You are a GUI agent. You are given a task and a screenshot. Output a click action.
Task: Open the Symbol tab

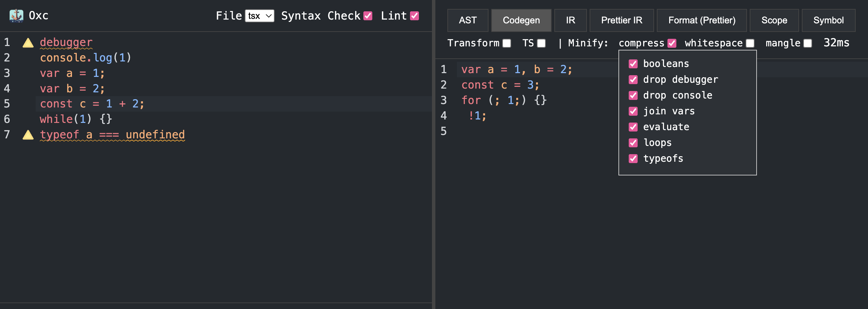click(x=828, y=20)
